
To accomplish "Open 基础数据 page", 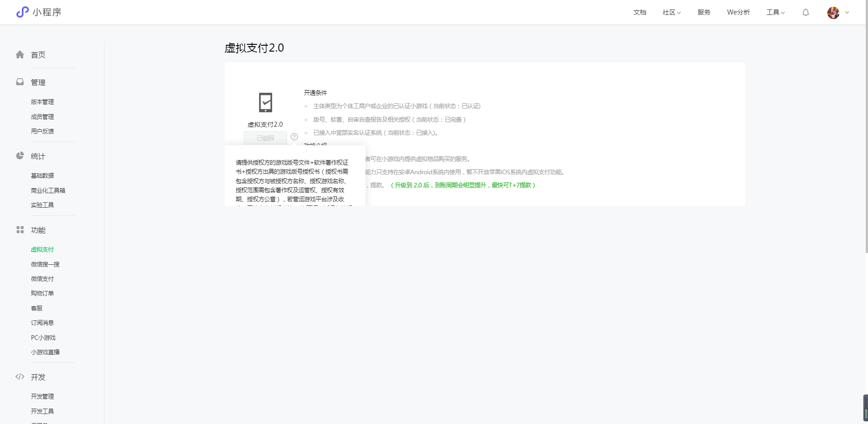I will [42, 176].
